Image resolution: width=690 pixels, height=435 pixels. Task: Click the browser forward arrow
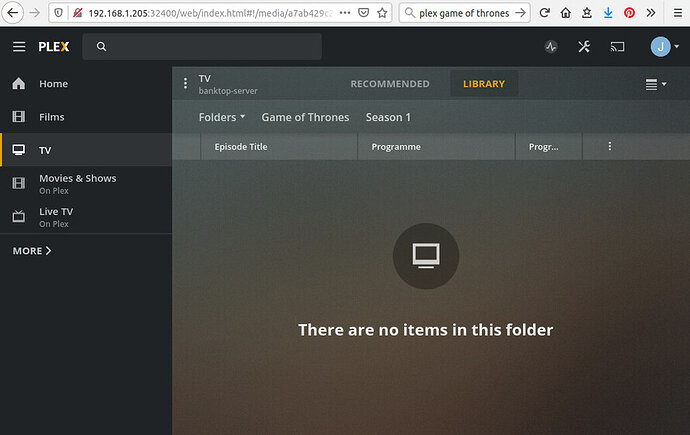[34, 13]
